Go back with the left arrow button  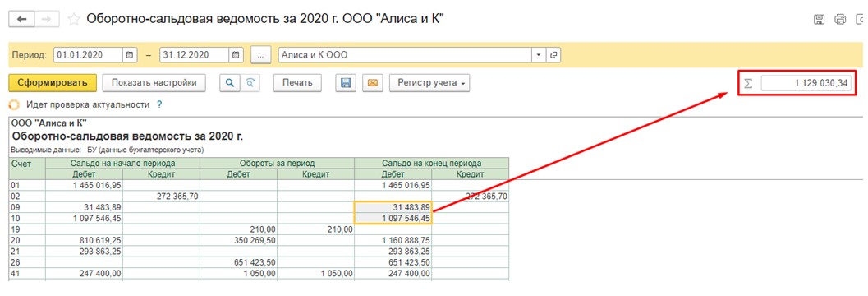click(x=22, y=19)
